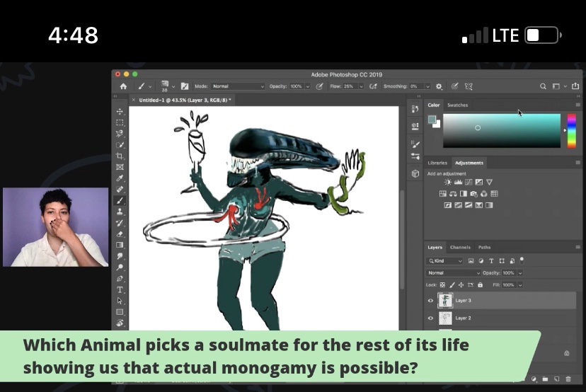The image size is (586, 392).
Task: Add a Brightness/Contrast adjustment
Action: pyautogui.click(x=447, y=182)
